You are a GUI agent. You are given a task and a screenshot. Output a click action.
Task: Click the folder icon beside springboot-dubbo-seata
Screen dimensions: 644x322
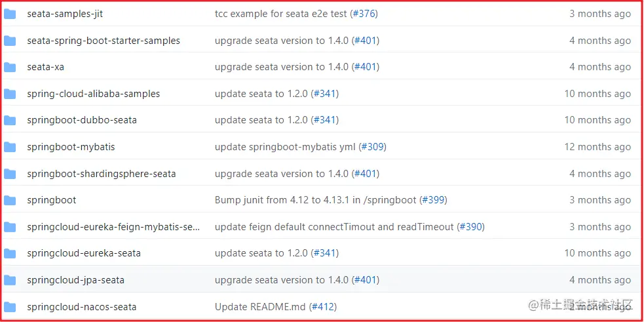(10, 120)
